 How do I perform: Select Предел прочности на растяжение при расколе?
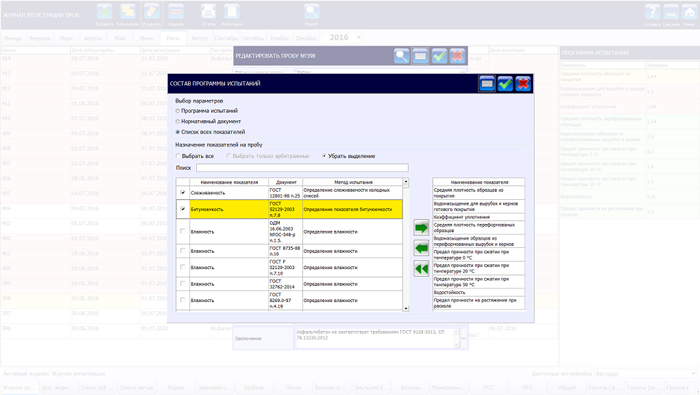click(x=479, y=303)
